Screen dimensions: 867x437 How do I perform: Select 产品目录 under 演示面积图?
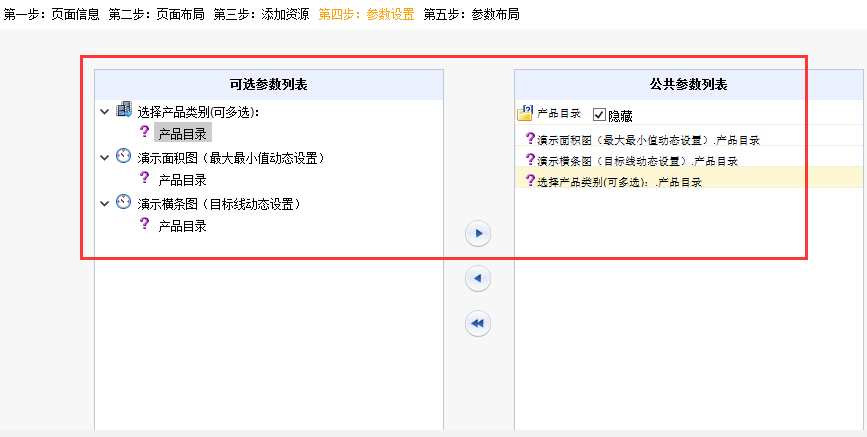(x=182, y=180)
